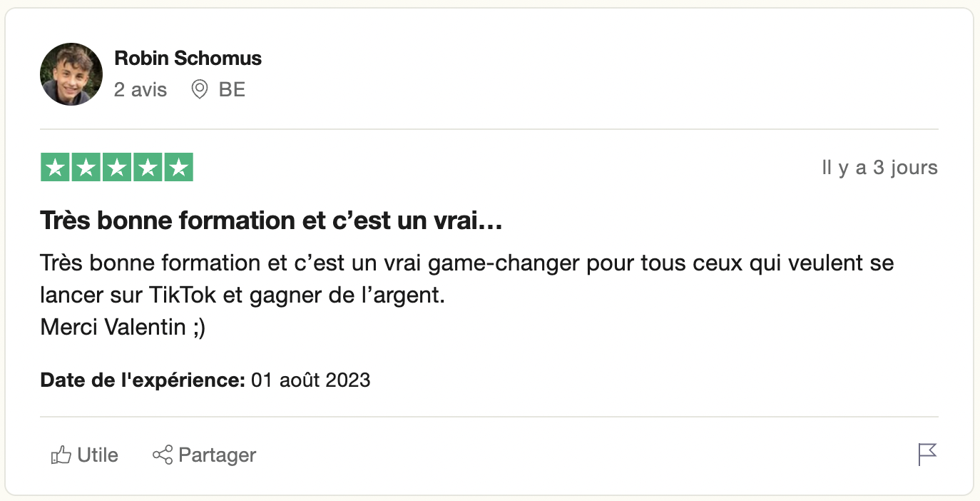Open the review title "Très bonne formation…"
Image resolution: width=980 pixels, height=501 pixels.
click(x=272, y=221)
